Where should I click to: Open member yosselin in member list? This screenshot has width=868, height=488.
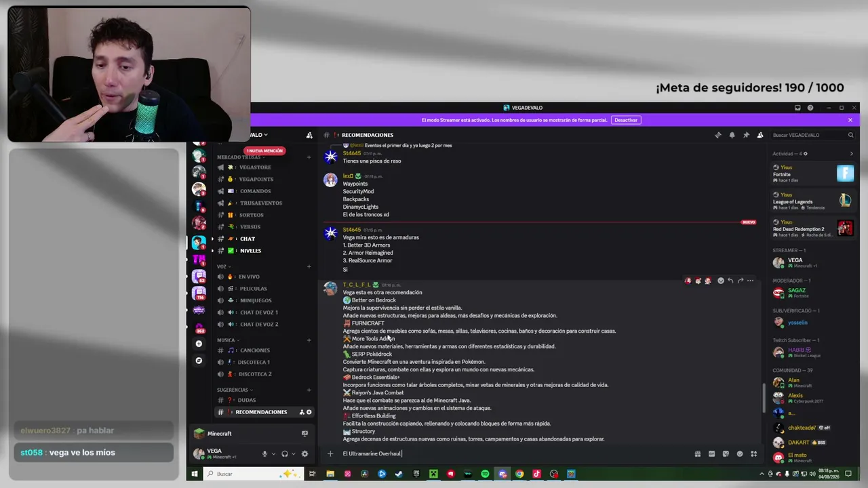point(812,323)
